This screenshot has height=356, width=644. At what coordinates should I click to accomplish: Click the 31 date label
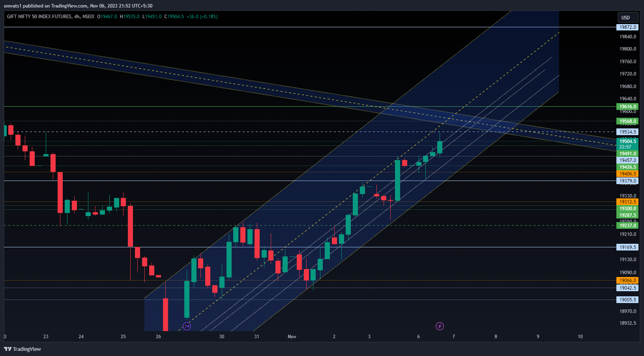click(256, 337)
